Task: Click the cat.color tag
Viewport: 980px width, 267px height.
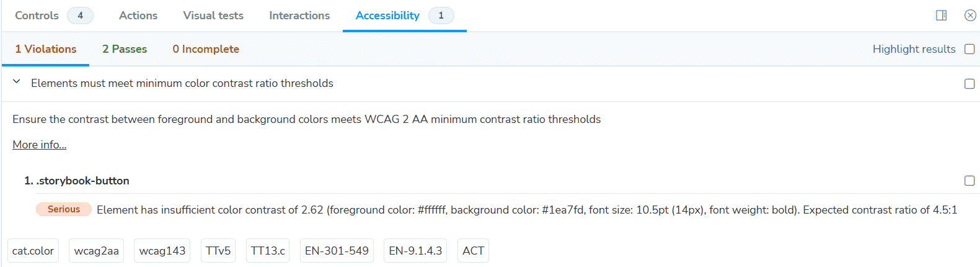Action: coord(33,251)
